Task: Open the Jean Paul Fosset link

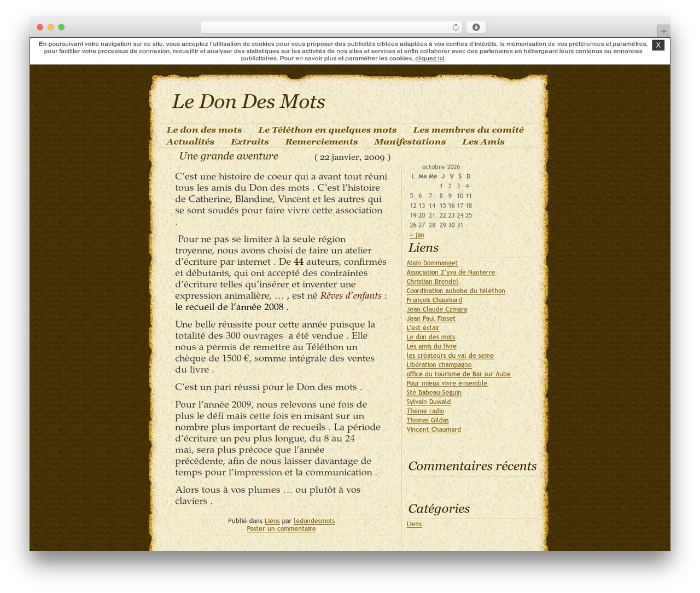Action: pyautogui.click(x=431, y=319)
